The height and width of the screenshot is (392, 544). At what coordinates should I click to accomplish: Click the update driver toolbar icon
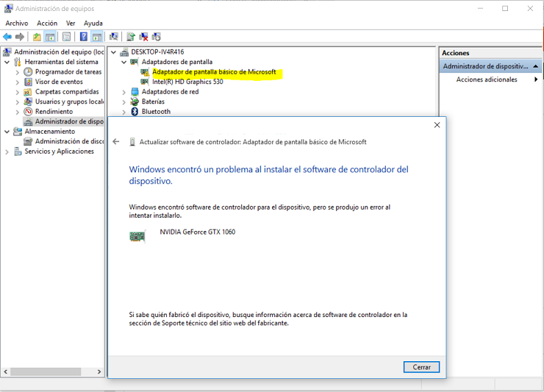130,37
